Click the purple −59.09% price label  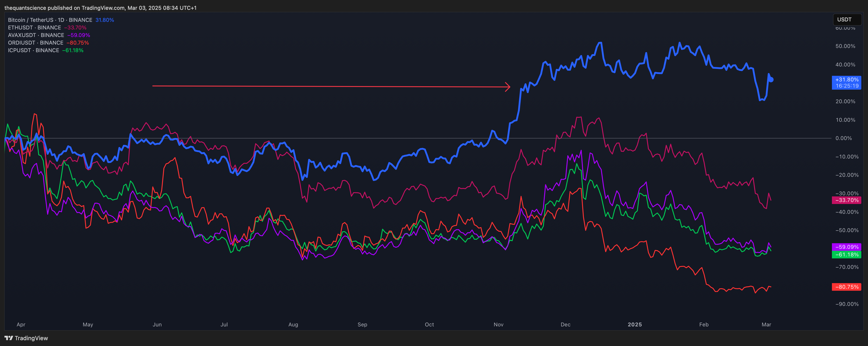pos(846,247)
